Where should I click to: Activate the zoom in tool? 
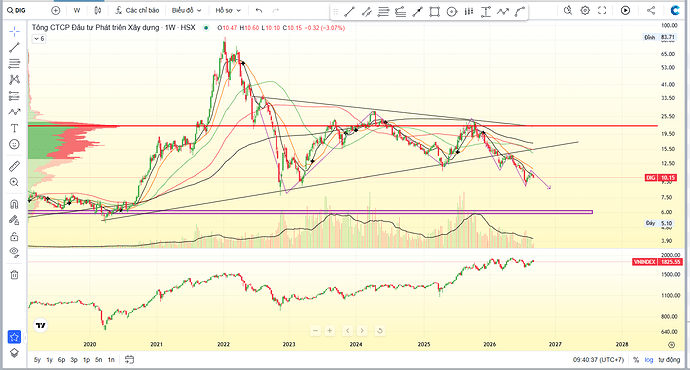[x=15, y=182]
